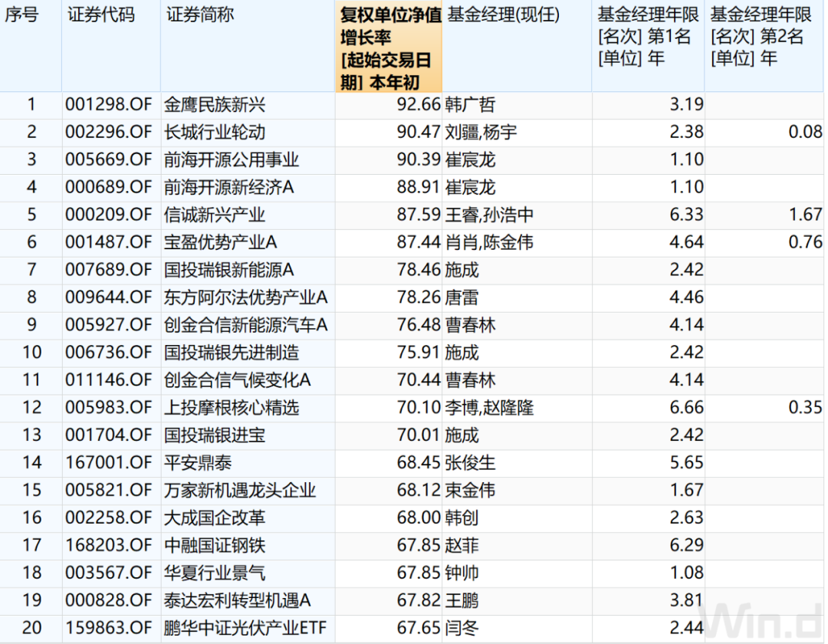
Task: Select fund 创金合信气候变化A
Action: 238,380
